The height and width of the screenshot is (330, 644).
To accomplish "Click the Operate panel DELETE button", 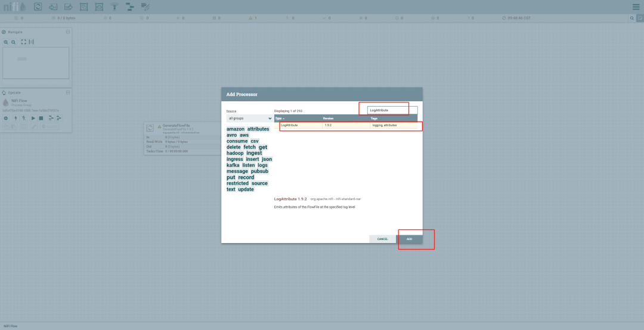I will 49,126.
